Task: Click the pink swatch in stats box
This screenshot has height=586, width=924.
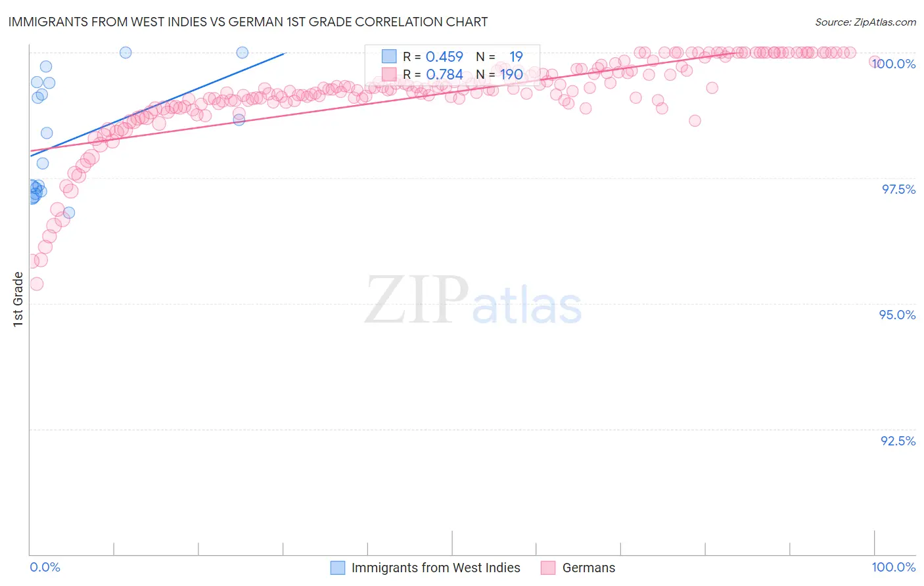Action: pos(389,74)
